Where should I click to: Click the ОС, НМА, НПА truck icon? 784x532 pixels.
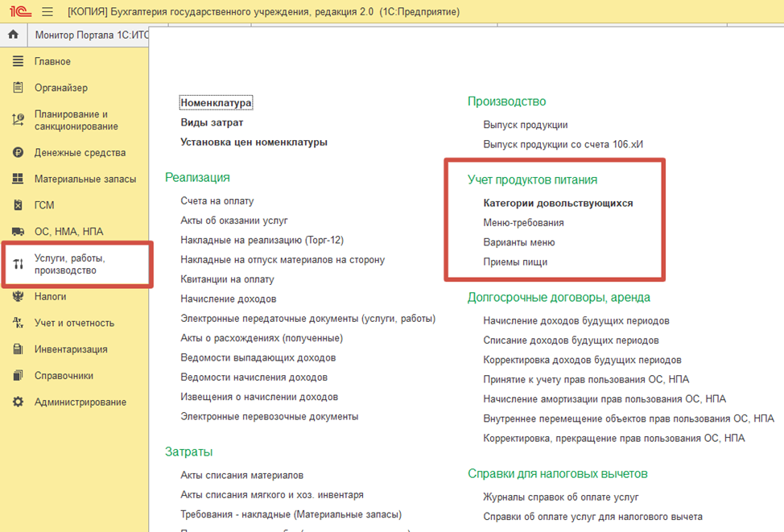point(18,232)
